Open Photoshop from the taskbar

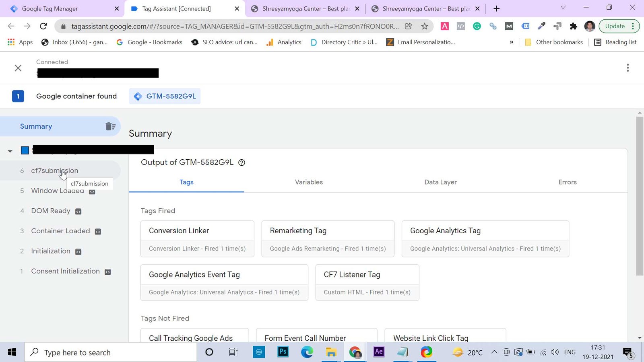point(283,352)
